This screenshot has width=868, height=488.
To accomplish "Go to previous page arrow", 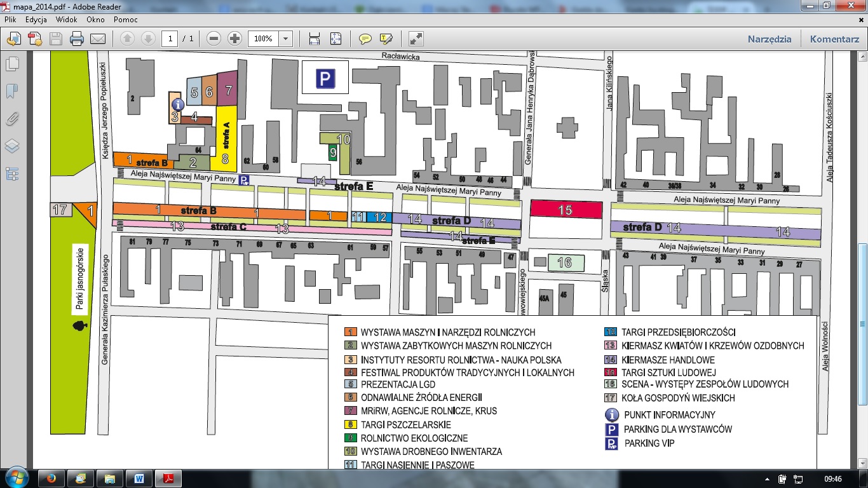I will coord(127,39).
